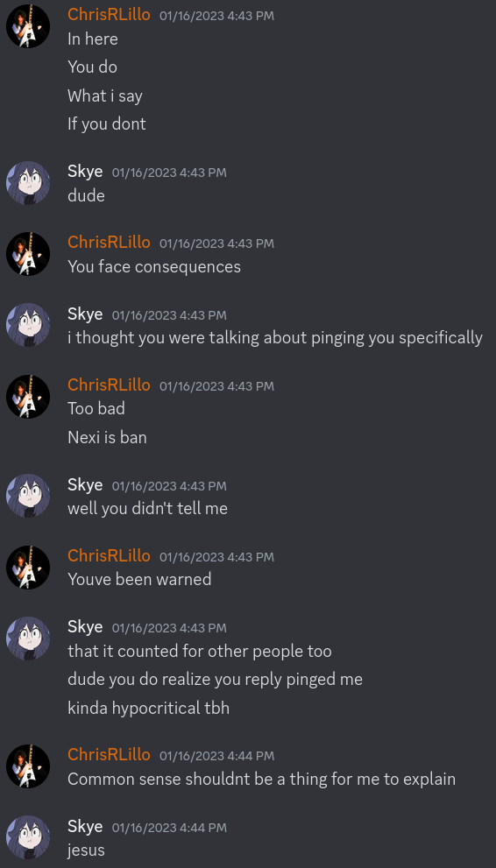Screen dimensions: 496x868
Task: Open ChrisRLillo's avatar above "In here"
Action: pos(28,25)
